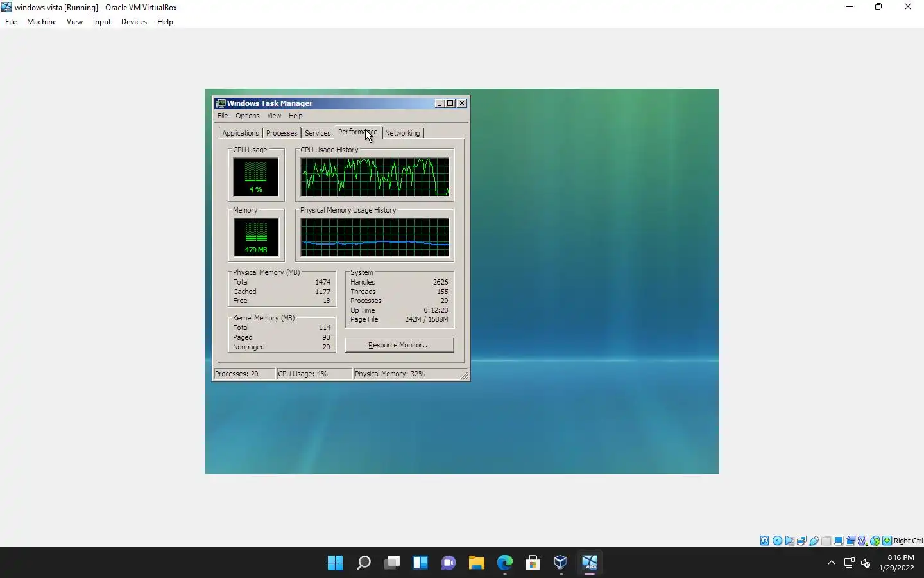Image resolution: width=924 pixels, height=578 pixels.
Task: Click the Handles value 2626
Action: click(440, 282)
